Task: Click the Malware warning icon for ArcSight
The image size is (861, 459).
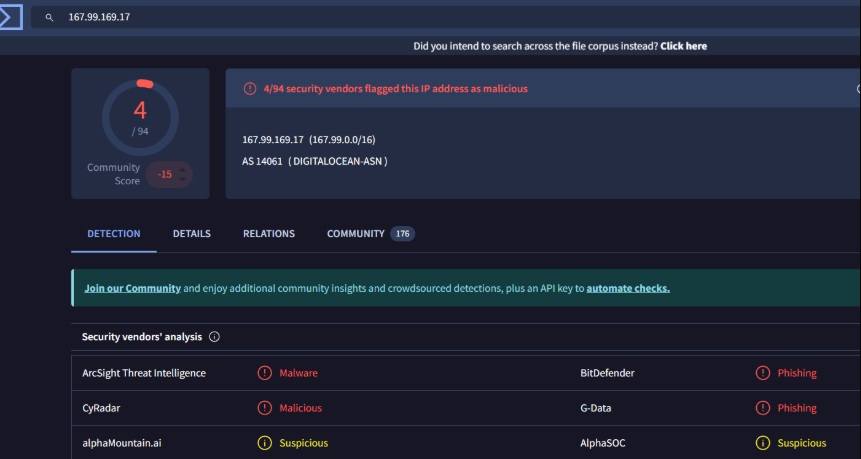Action: tap(265, 373)
